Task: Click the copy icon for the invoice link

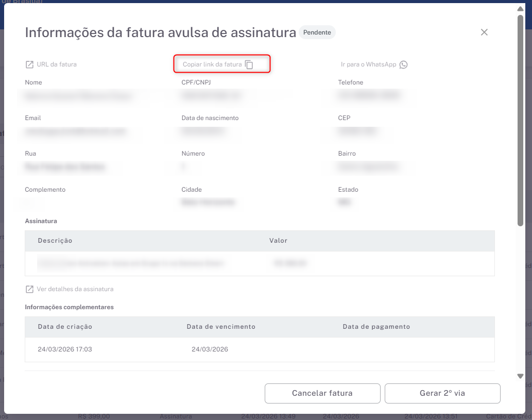Action: tap(249, 65)
